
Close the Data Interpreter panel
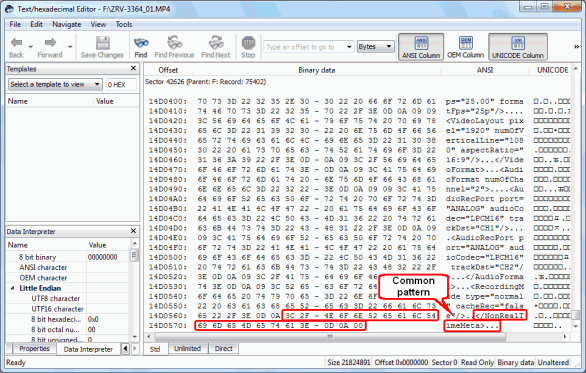pyautogui.click(x=133, y=231)
